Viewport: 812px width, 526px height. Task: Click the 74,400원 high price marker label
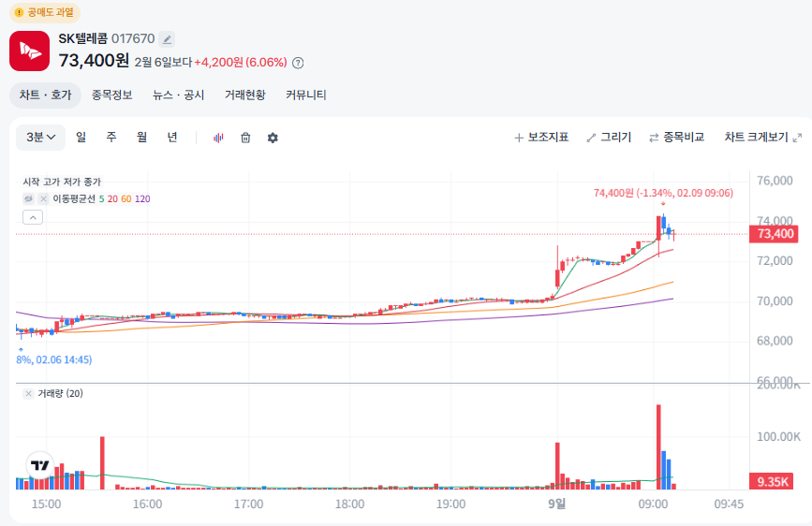663,193
